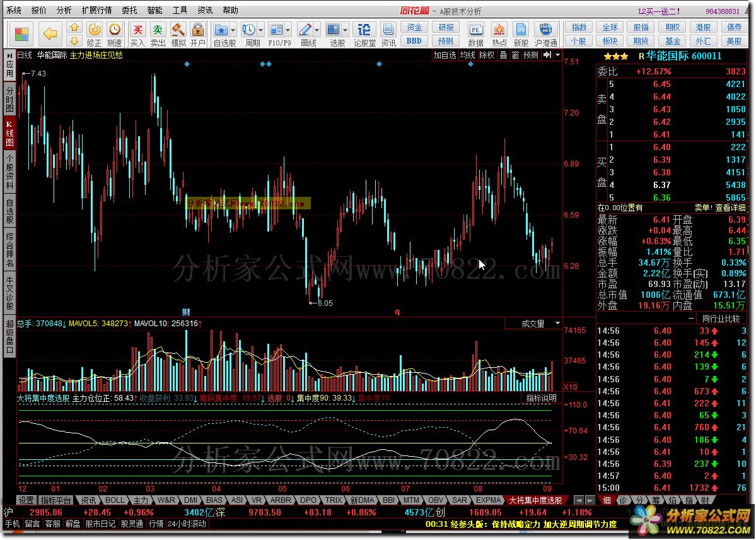The height and width of the screenshot is (540, 756).
Task: Open 股市日记 in the bottom status bar
Action: point(100,524)
